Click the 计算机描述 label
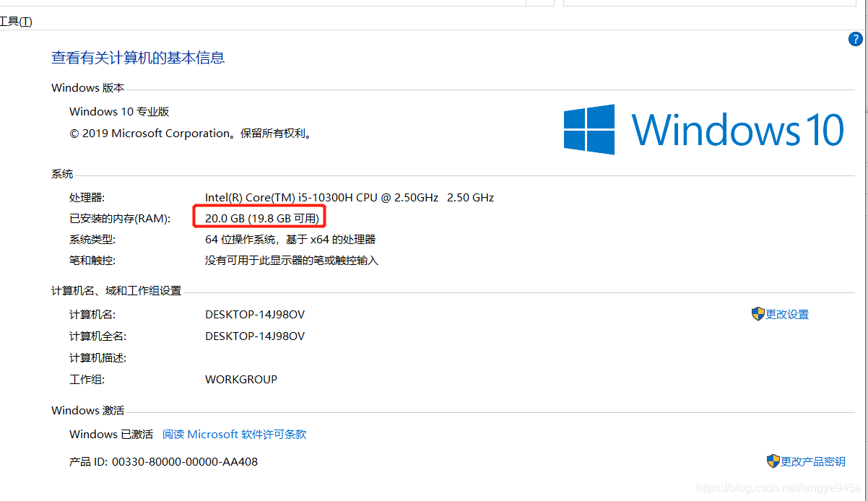This screenshot has height=501, width=868. click(97, 358)
